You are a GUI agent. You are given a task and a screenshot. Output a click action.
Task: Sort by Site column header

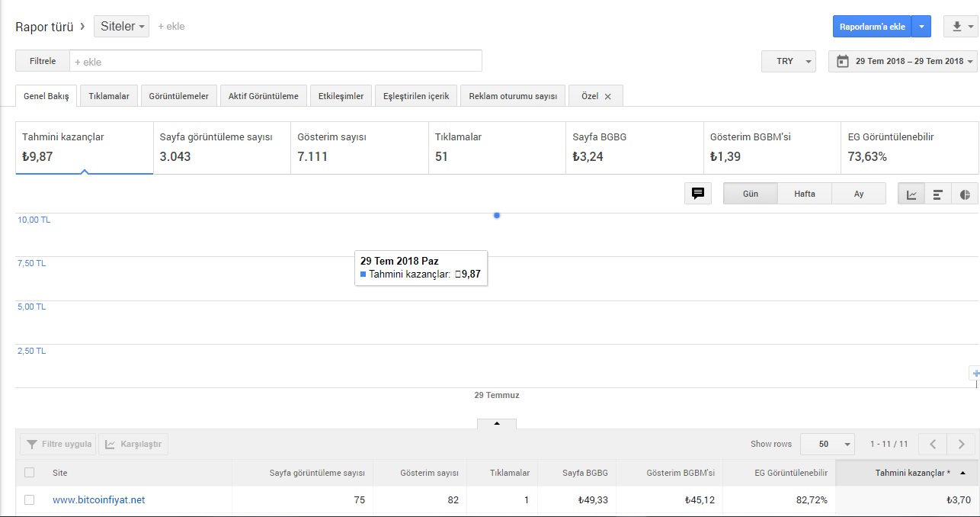60,473
